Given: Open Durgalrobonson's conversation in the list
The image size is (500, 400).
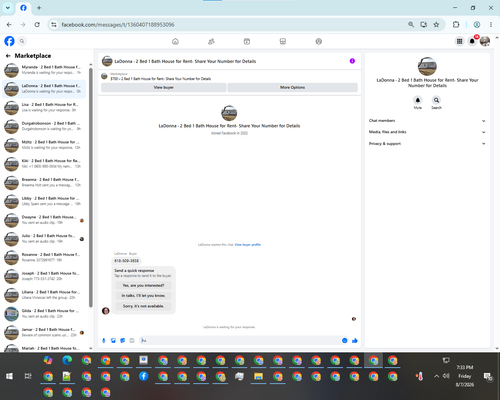Looking at the screenshot, I should point(44,126).
